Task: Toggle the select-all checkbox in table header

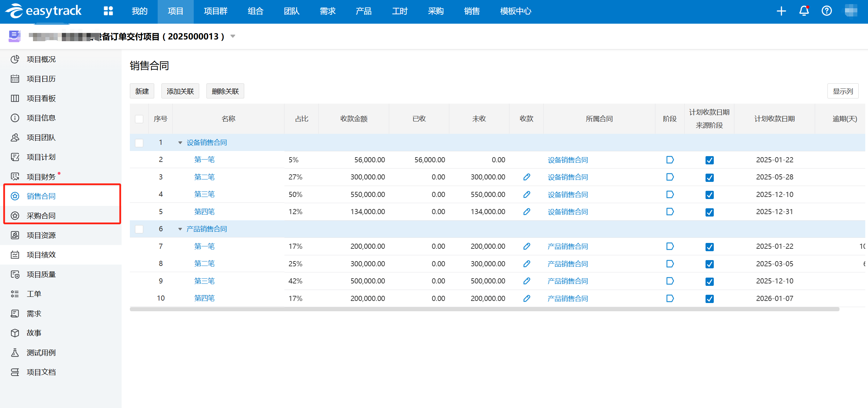Action: click(139, 119)
